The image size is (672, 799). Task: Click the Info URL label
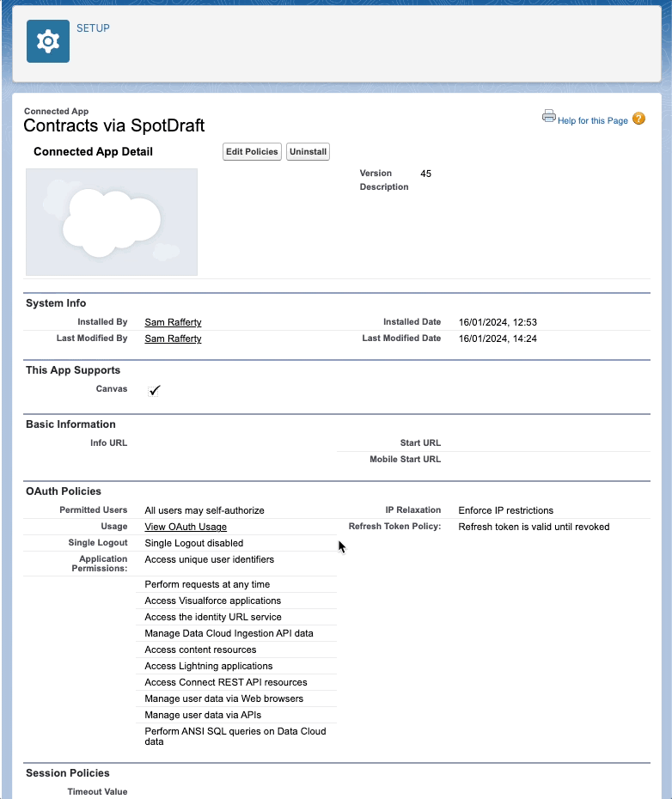tap(108, 442)
